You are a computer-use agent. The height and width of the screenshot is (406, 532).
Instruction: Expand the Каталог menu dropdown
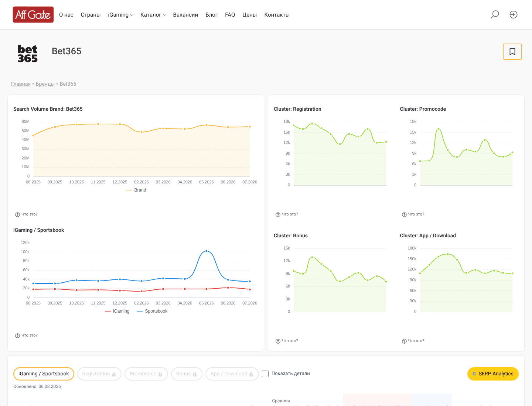pyautogui.click(x=153, y=15)
